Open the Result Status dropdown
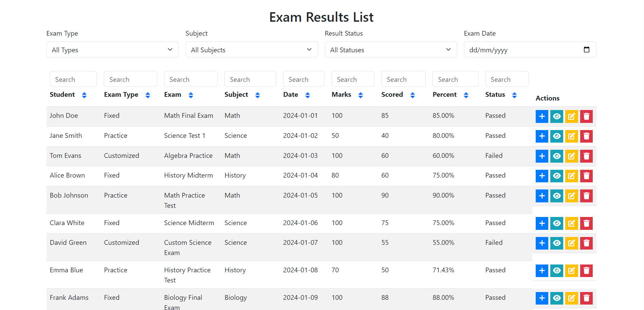This screenshot has height=310, width=644. [391, 50]
